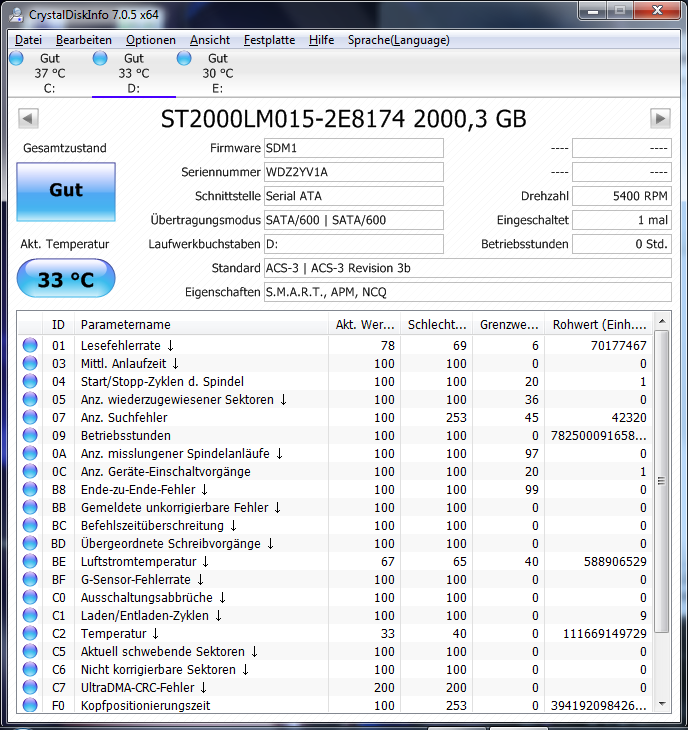
Task: Go to next disk with right arrow
Action: pyautogui.click(x=660, y=118)
